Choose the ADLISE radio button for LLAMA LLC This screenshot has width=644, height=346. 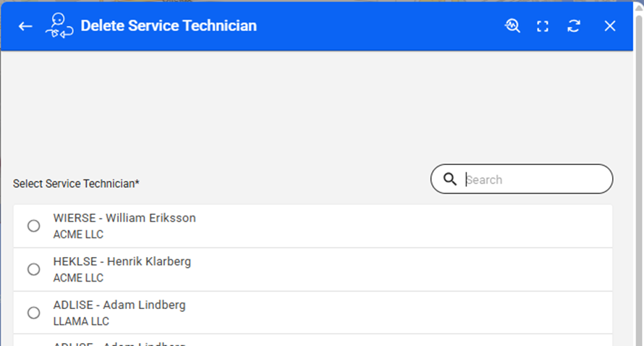click(34, 313)
